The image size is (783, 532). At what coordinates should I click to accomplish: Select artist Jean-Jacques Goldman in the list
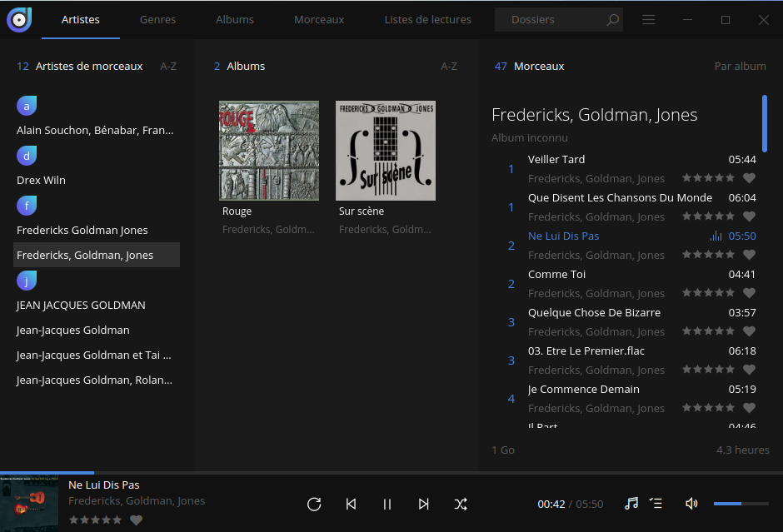[73, 331]
